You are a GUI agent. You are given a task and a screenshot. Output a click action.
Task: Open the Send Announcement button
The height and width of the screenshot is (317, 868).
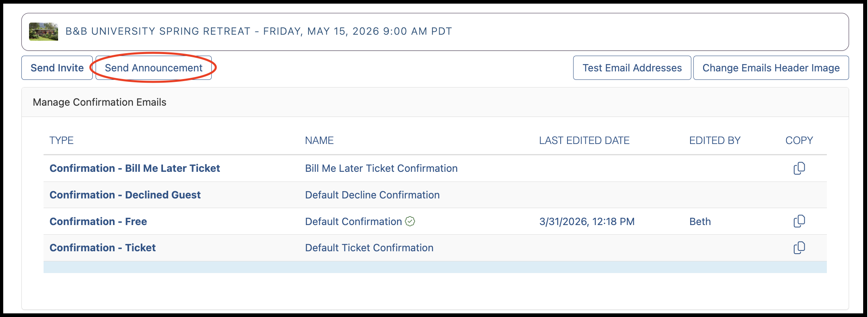coord(154,68)
